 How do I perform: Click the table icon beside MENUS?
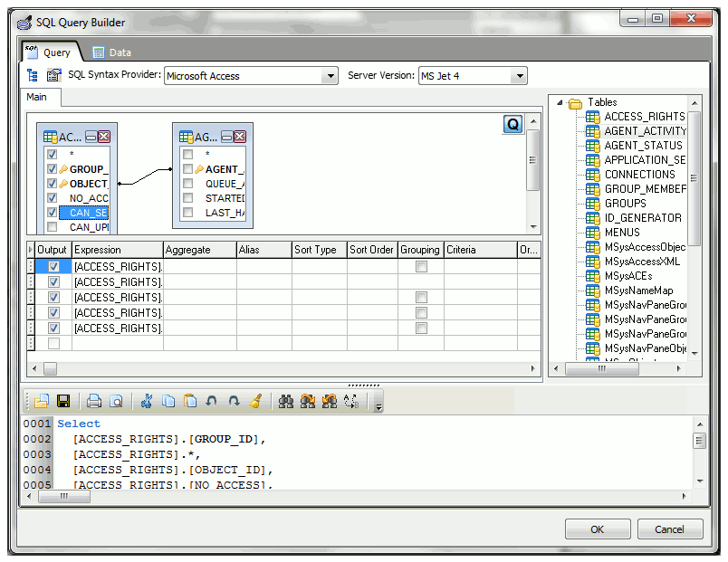tap(592, 233)
